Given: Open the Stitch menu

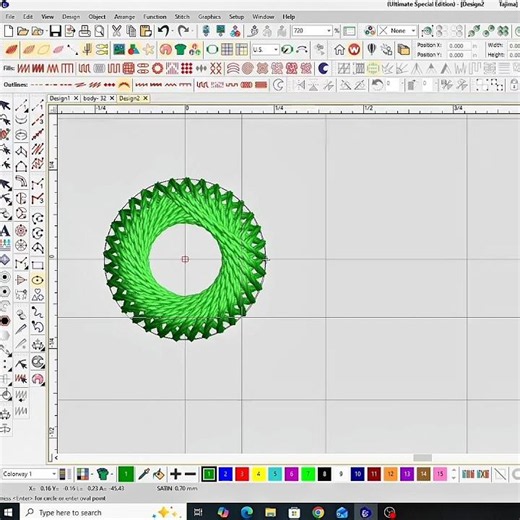Looking at the screenshot, I should [182, 17].
